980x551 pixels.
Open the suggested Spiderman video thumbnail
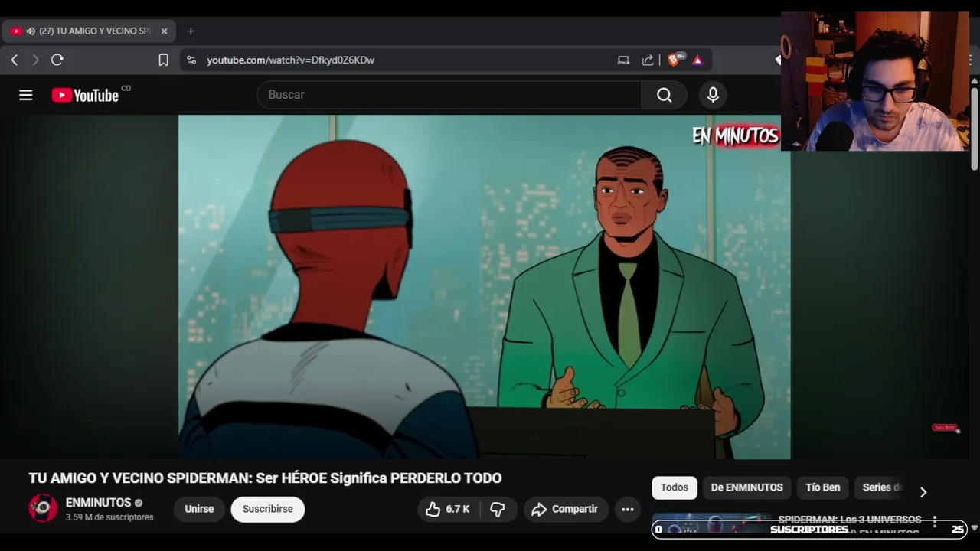[x=712, y=523]
